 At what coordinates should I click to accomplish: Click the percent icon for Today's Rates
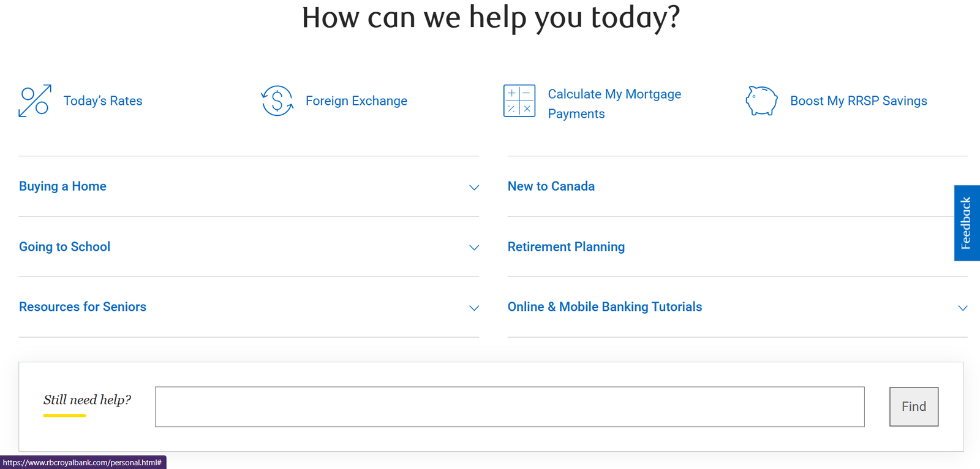point(35,101)
